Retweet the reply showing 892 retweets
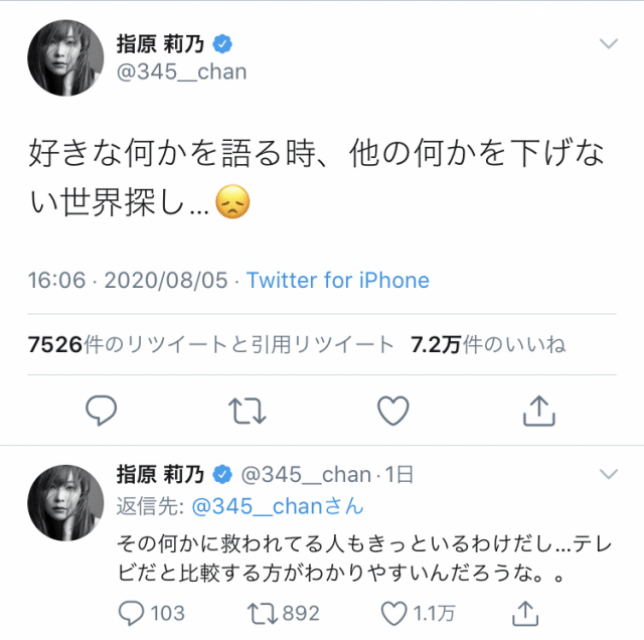This screenshot has width=644, height=640. pos(283,613)
